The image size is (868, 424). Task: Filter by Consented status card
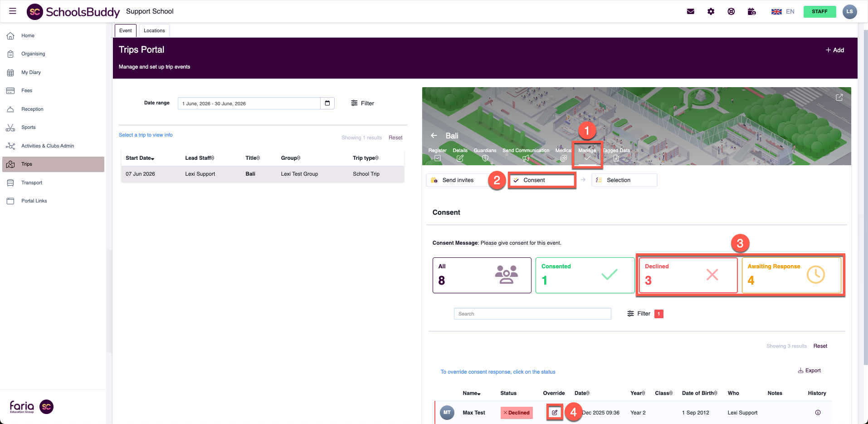point(585,275)
